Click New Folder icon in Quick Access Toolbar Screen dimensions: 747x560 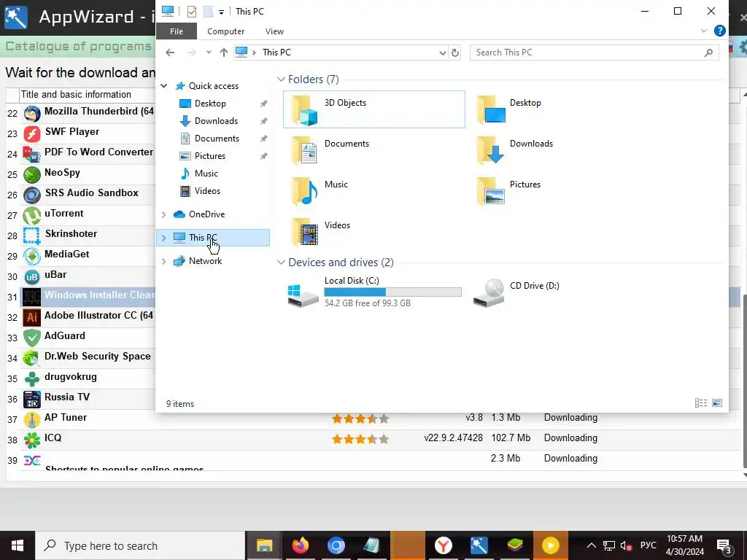point(208,12)
